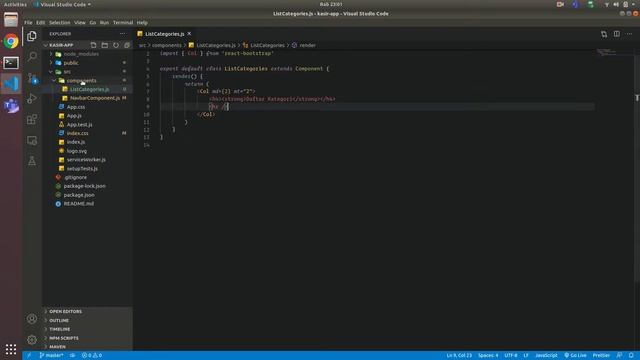
Task: Open Files app from the dock
Action: 11,20
